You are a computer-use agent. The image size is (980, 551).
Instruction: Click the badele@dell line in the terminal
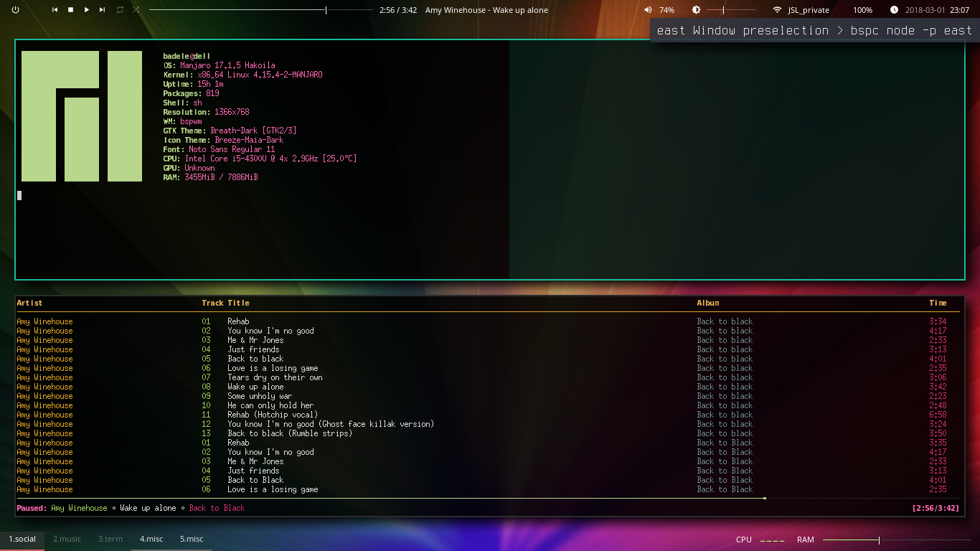[x=187, y=56]
